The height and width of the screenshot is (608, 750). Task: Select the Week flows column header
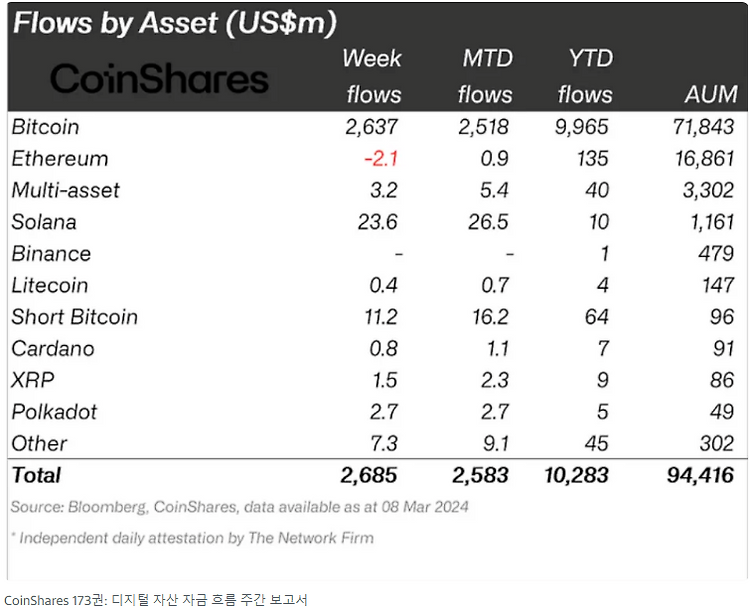point(373,77)
